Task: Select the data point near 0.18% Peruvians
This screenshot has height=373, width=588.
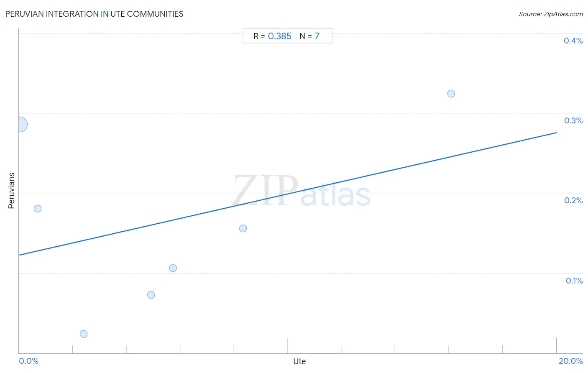Action: click(38, 208)
